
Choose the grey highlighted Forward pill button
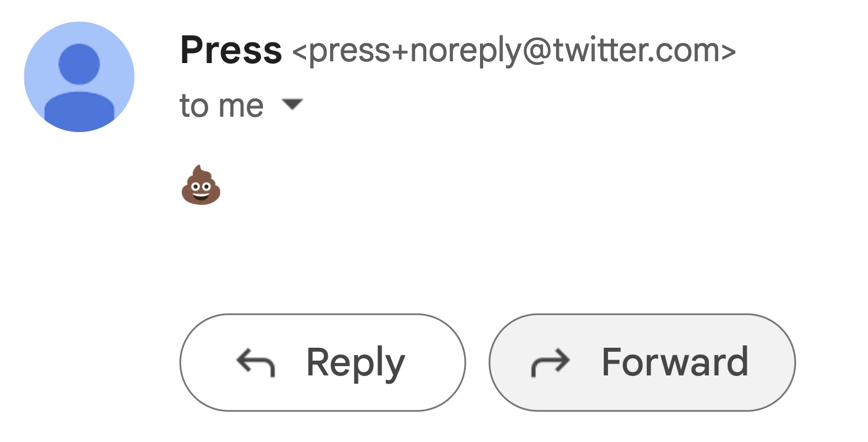coord(642,362)
